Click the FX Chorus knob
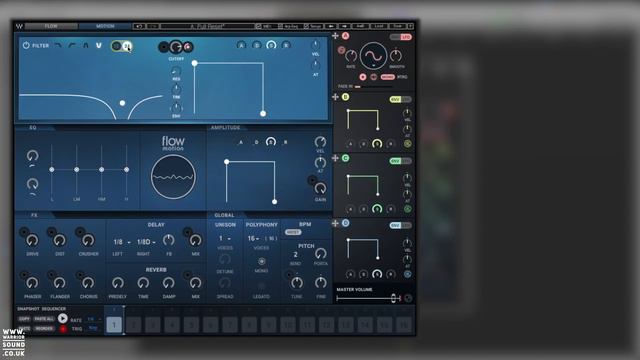Image resolution: width=640 pixels, height=360 pixels. tap(88, 282)
